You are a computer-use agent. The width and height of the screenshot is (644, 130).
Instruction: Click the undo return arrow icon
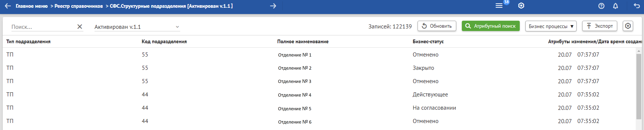(637, 6)
